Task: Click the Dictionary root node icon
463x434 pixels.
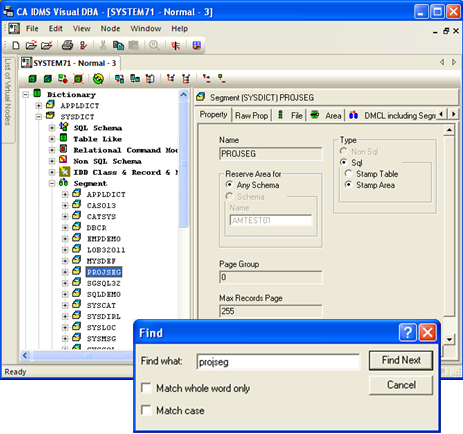Action: click(x=37, y=94)
